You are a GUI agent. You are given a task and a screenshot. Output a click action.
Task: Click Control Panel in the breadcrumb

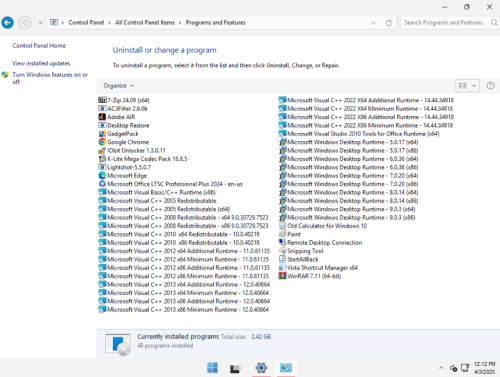point(86,23)
